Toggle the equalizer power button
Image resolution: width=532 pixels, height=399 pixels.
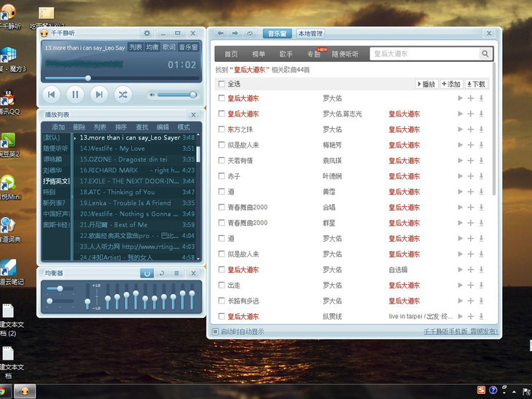pyautogui.click(x=147, y=273)
